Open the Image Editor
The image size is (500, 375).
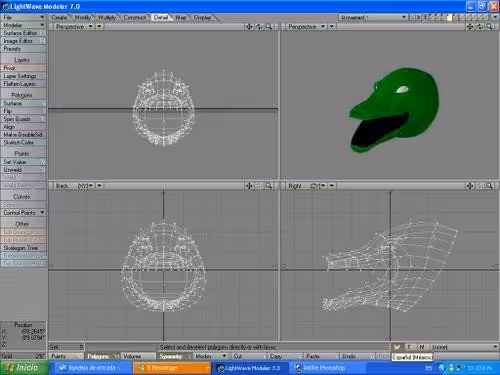pyautogui.click(x=23, y=41)
